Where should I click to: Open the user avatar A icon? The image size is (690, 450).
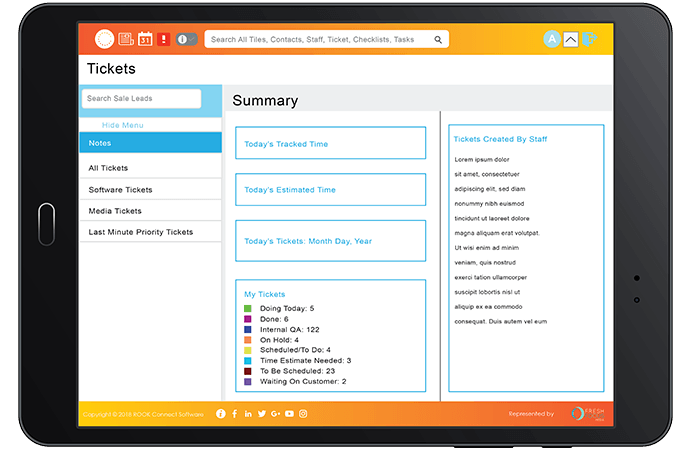[552, 39]
